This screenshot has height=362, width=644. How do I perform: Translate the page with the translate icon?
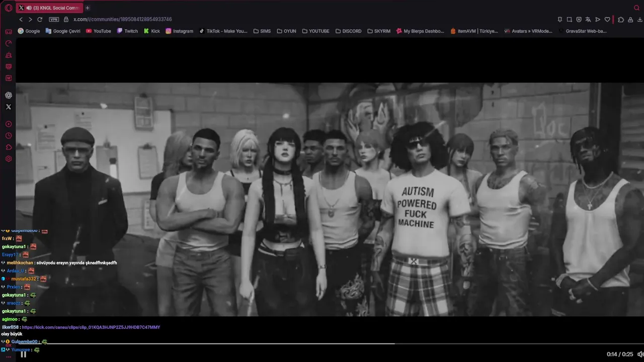(588, 19)
